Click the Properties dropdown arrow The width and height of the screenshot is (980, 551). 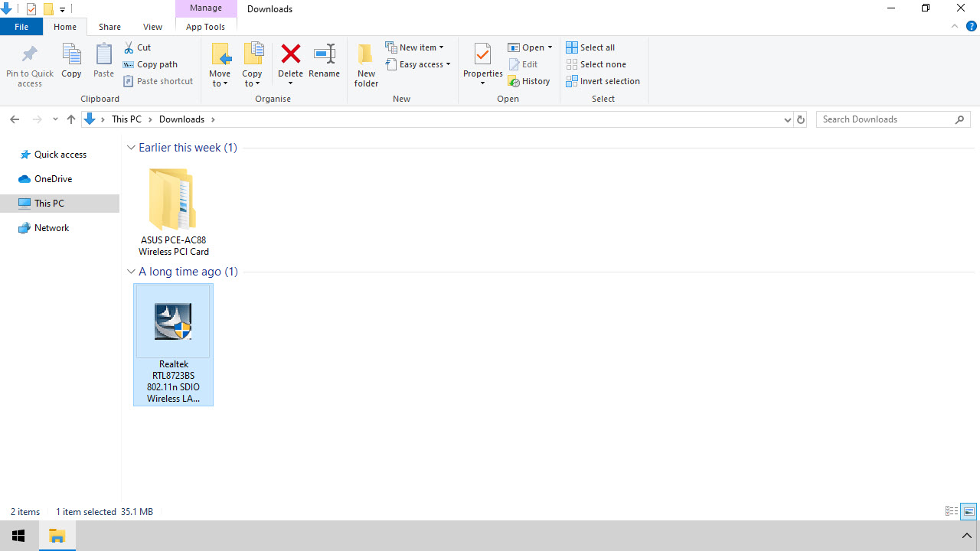coord(482,83)
